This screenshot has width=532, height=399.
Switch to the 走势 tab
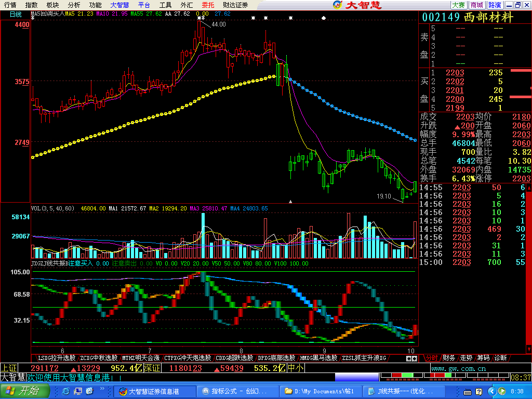466,358
